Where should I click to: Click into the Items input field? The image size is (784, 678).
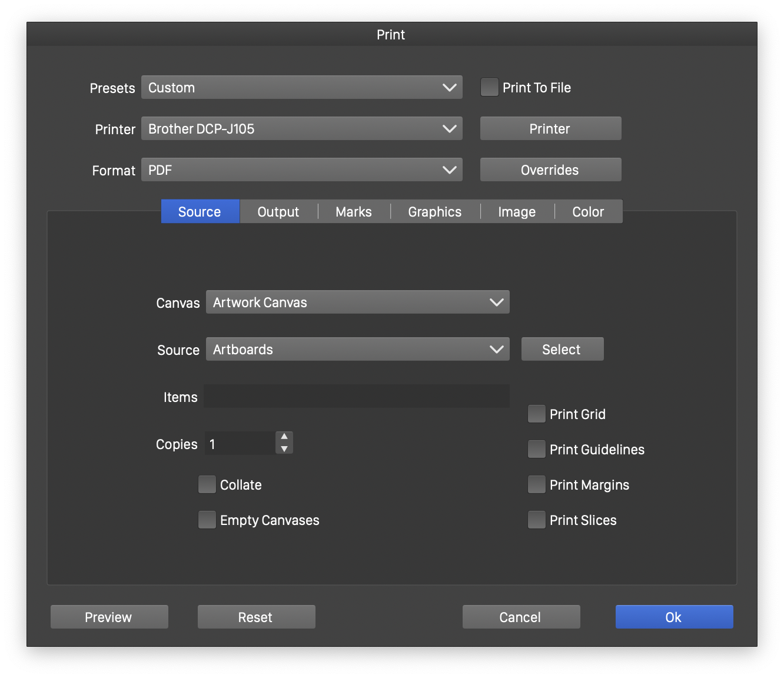pos(357,397)
